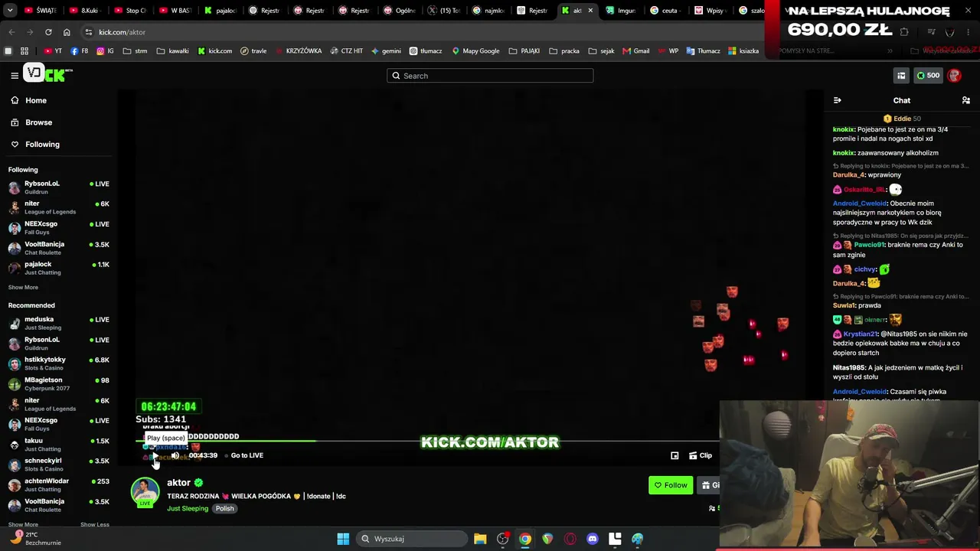Screen dimensions: 980x551
Task: Open meduska channel in Recommended
Action: [59, 323]
